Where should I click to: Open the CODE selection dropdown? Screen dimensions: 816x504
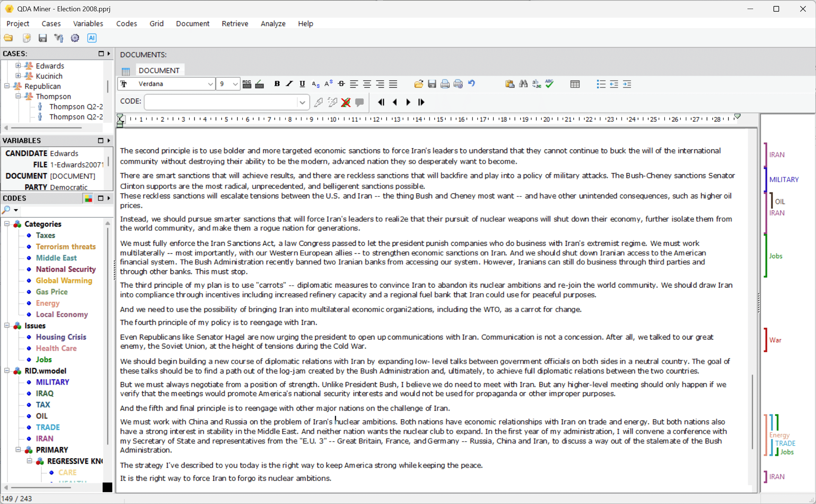(x=302, y=102)
